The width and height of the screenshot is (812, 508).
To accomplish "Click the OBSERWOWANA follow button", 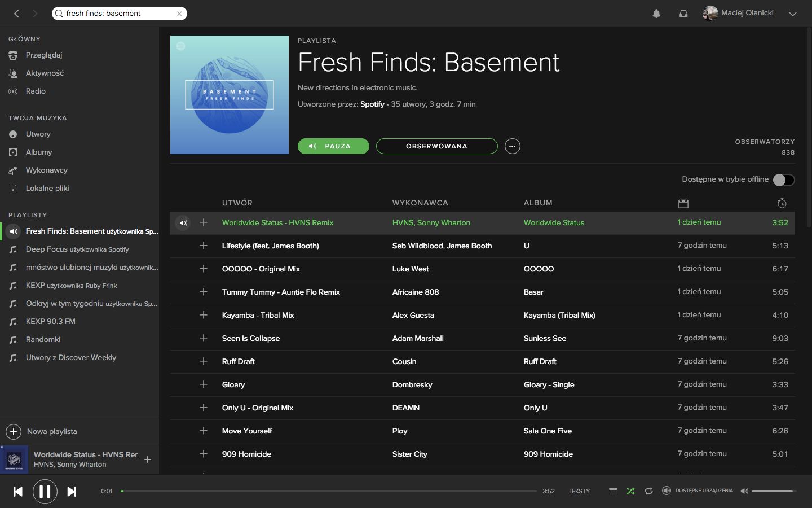I will pos(437,146).
